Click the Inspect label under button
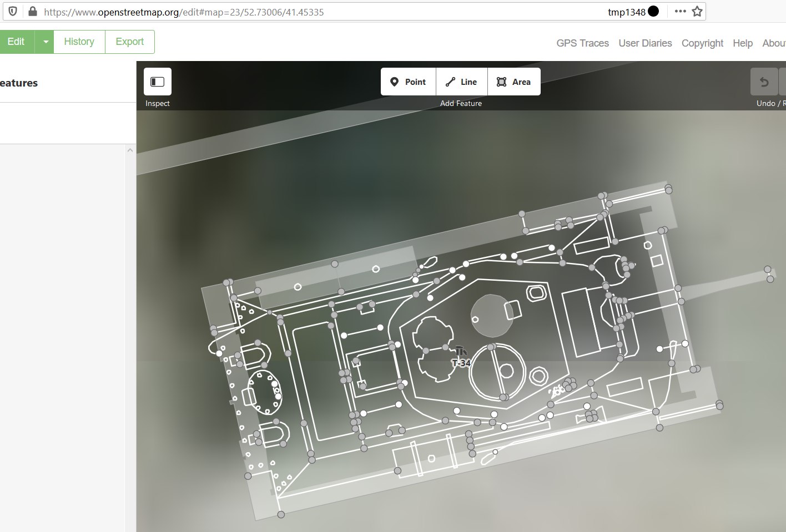Image resolution: width=786 pixels, height=532 pixels. 158,103
